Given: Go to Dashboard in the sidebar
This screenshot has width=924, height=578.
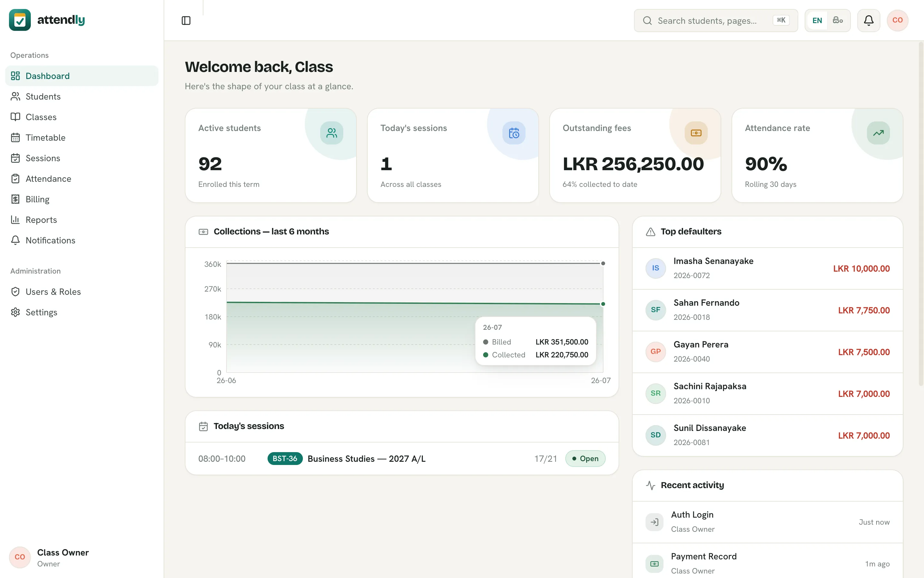Looking at the screenshot, I should click(x=82, y=76).
